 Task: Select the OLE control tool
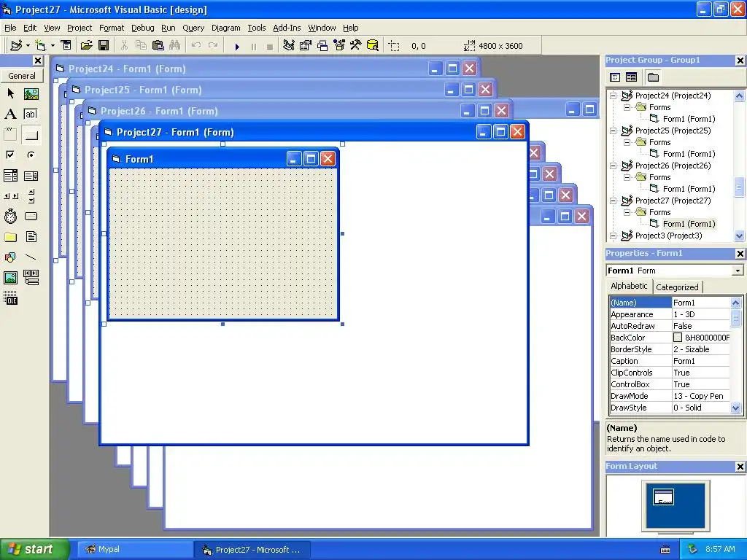[10, 298]
